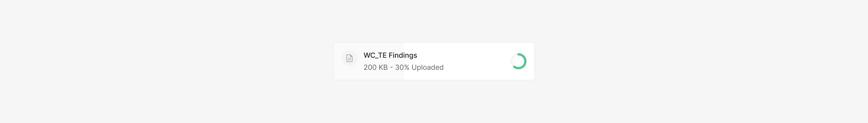Click the word "Findings" in the file title

[x=403, y=55]
